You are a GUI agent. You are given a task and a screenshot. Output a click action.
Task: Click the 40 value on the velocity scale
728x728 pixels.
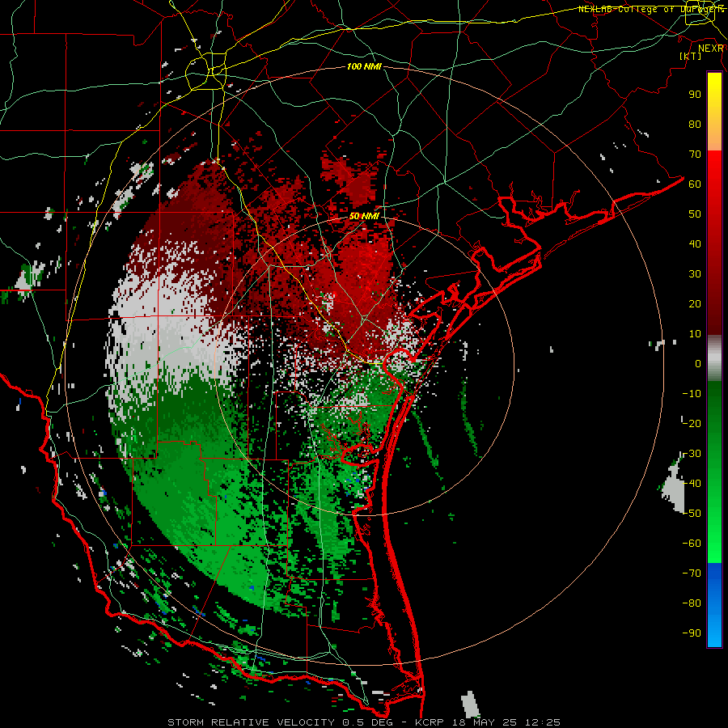click(x=695, y=243)
